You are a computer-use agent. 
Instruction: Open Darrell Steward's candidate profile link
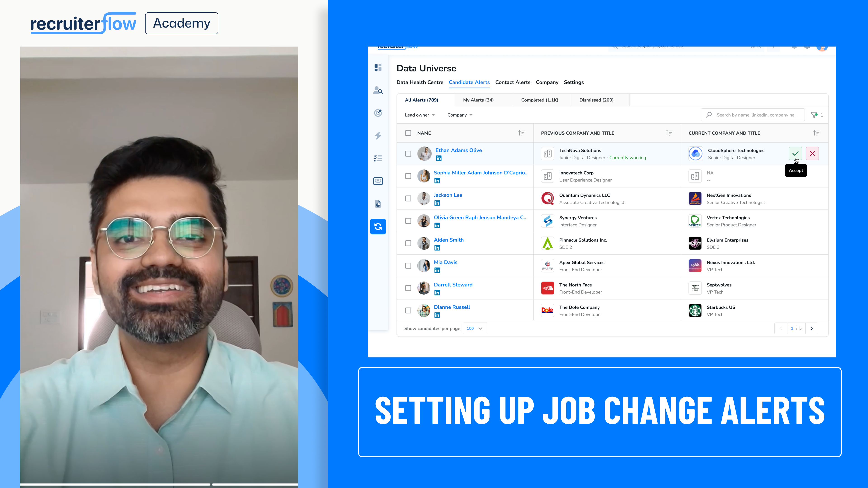tap(453, 285)
